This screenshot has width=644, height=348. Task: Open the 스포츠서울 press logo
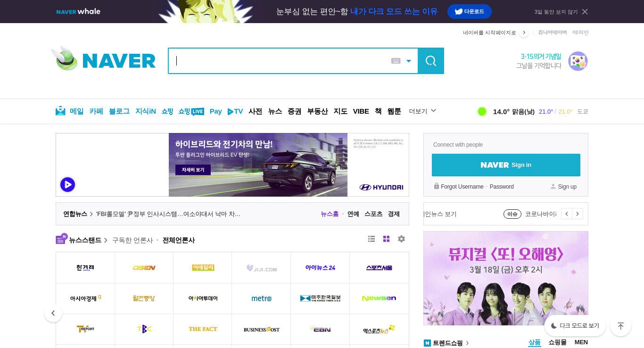[x=379, y=268]
